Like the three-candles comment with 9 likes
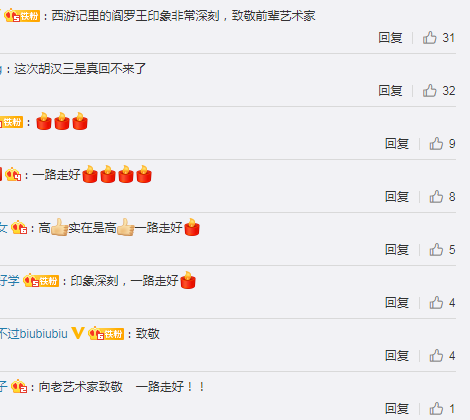The width and height of the screenshot is (470, 420). tap(436, 144)
